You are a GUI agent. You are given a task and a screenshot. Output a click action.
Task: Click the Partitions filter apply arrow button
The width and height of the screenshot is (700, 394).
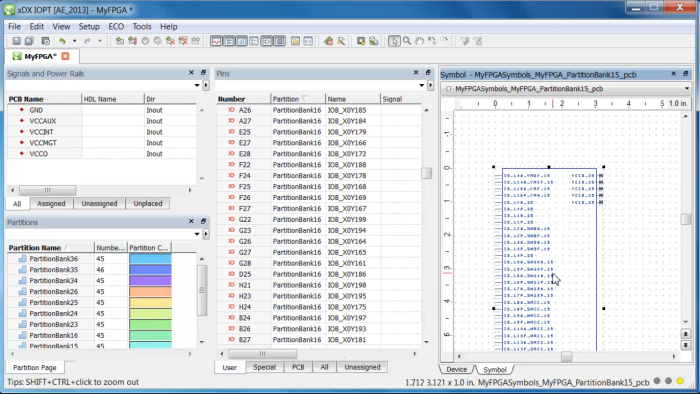coord(206,234)
